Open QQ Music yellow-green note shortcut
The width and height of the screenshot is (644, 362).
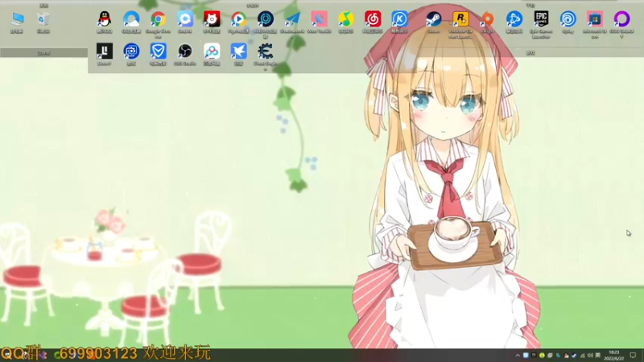pyautogui.click(x=346, y=23)
